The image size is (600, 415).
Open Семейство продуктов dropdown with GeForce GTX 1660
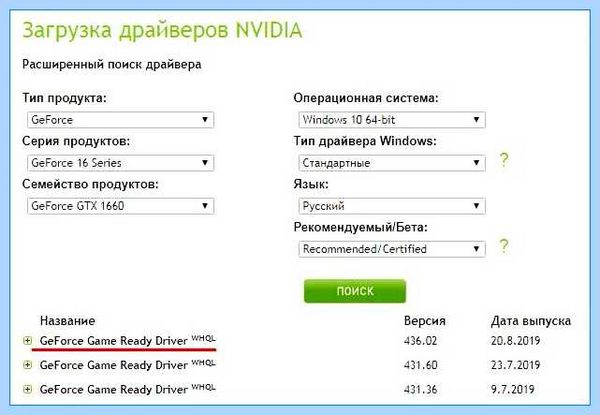tap(121, 206)
